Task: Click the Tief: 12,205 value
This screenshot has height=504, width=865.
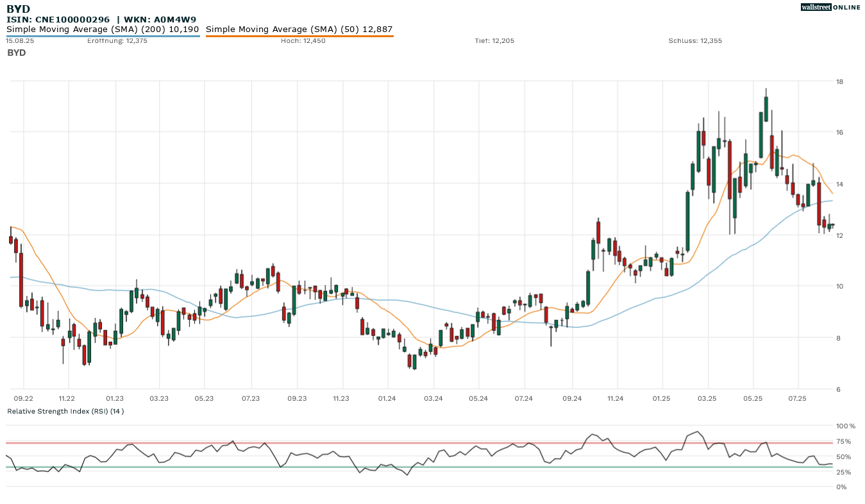Action: click(x=494, y=41)
